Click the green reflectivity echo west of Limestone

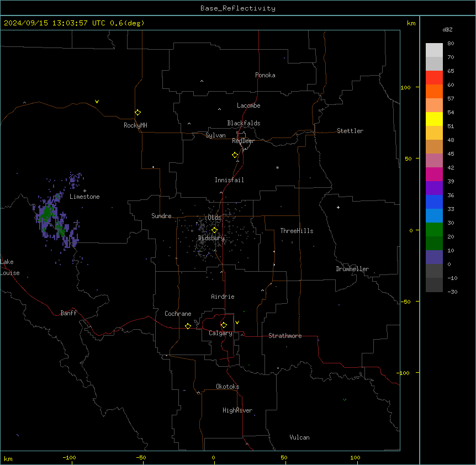(x=46, y=213)
